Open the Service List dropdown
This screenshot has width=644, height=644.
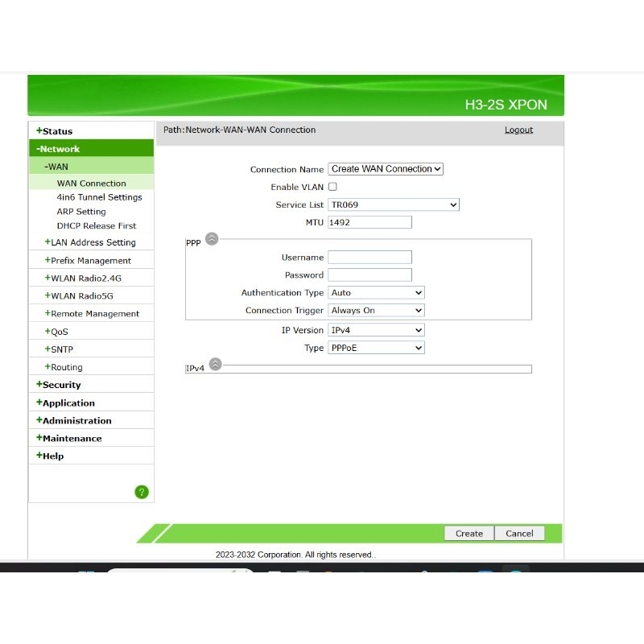click(x=393, y=205)
